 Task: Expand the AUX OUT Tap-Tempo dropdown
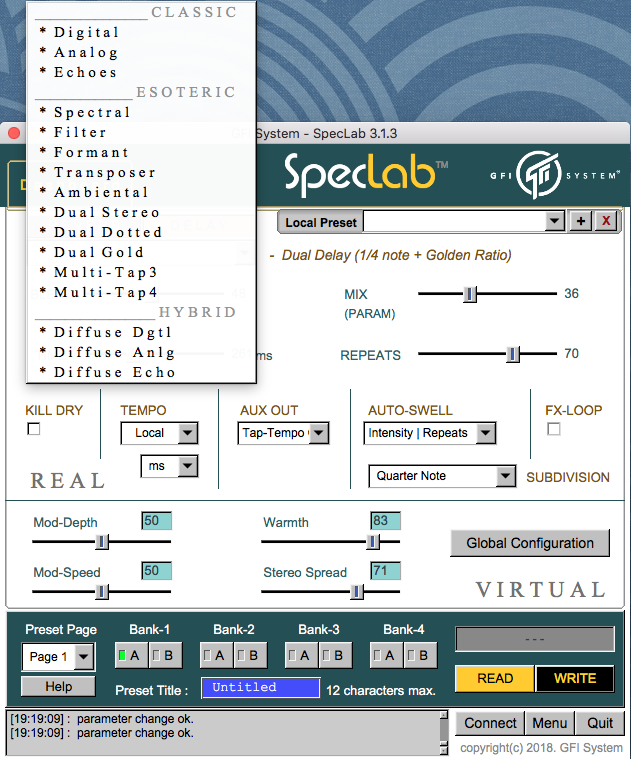(283, 433)
